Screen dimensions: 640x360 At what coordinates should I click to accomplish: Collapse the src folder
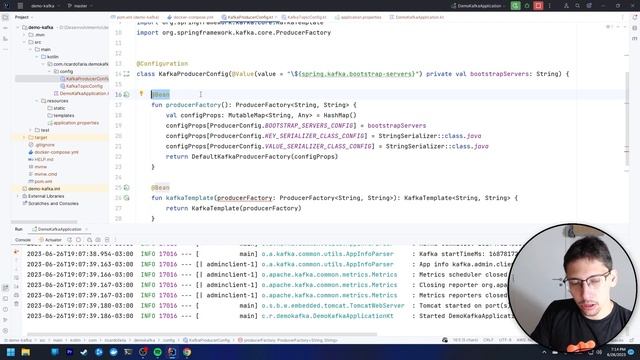click(x=24, y=42)
